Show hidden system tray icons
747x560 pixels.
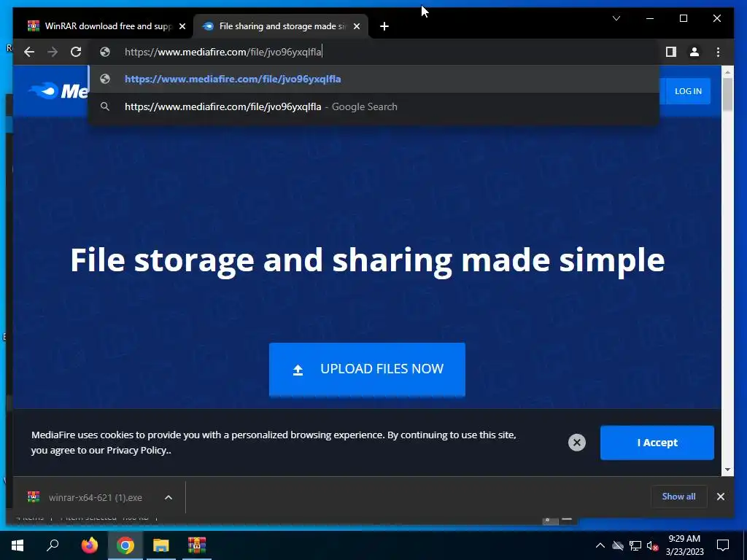(600, 545)
